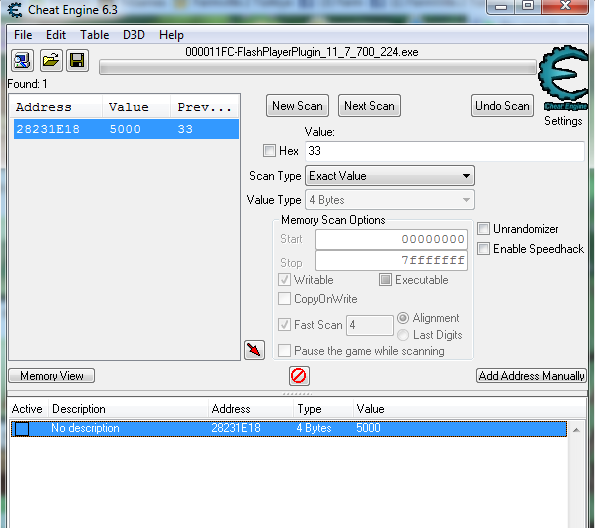Click the Stop address field
The width and height of the screenshot is (595, 528).
(x=391, y=260)
